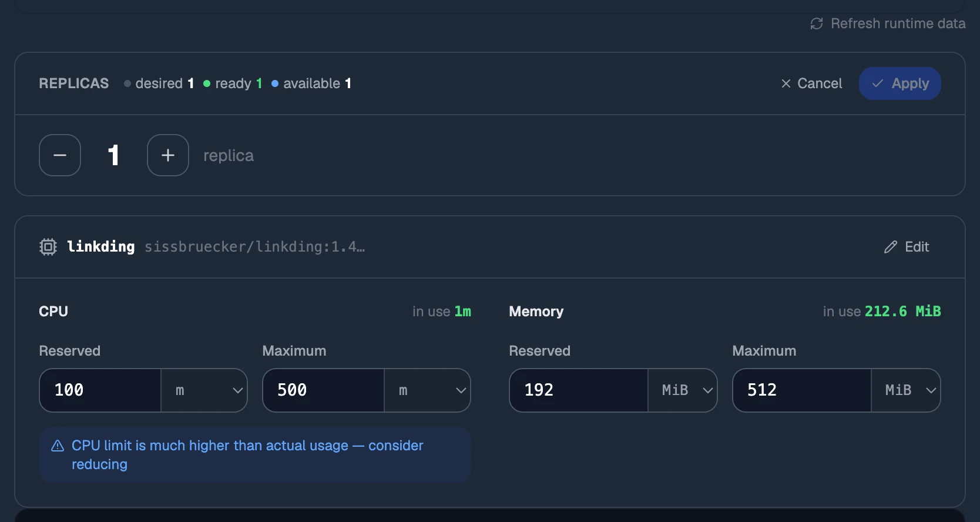The height and width of the screenshot is (522, 980).
Task: Focus the Memory Maximum value field
Action: 802,390
